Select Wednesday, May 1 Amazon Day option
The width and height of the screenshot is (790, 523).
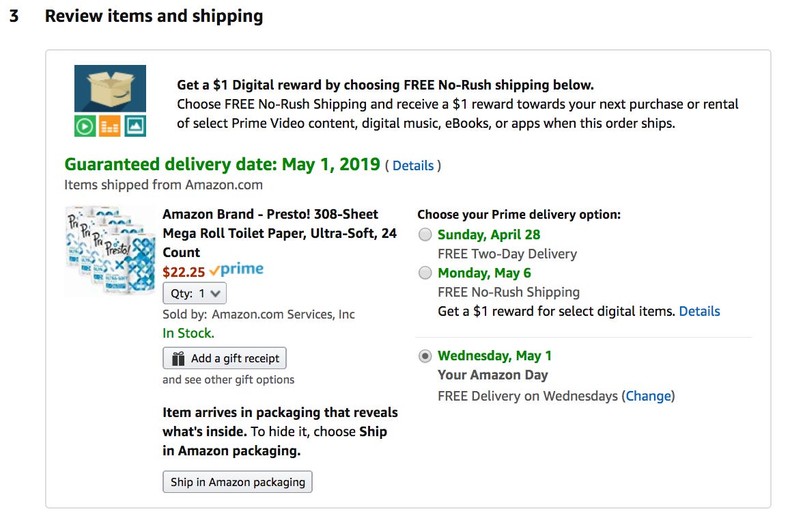click(x=427, y=356)
